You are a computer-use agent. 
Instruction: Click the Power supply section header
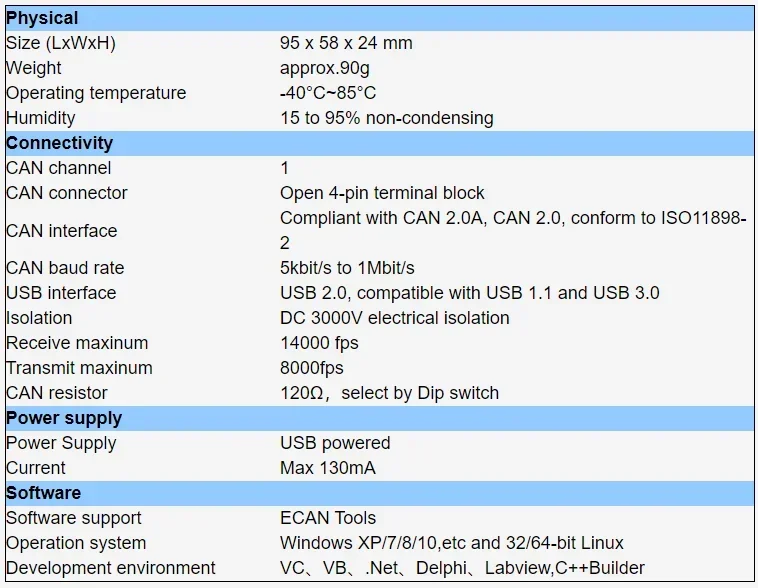pyautogui.click(x=64, y=418)
